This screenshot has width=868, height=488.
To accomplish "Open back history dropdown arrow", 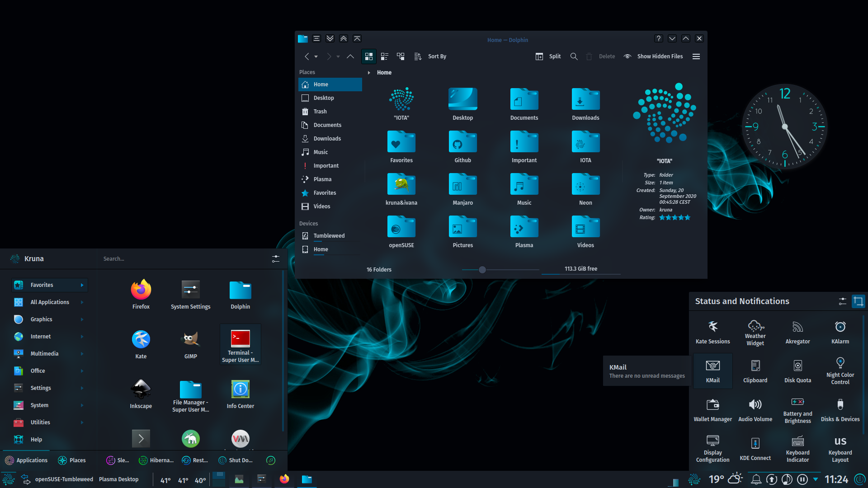I will point(316,57).
